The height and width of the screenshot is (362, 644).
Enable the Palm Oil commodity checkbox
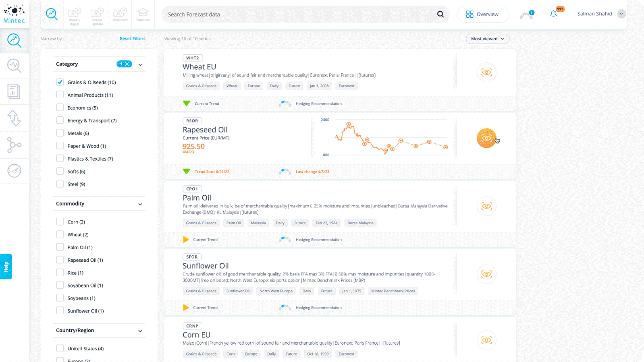click(x=60, y=247)
